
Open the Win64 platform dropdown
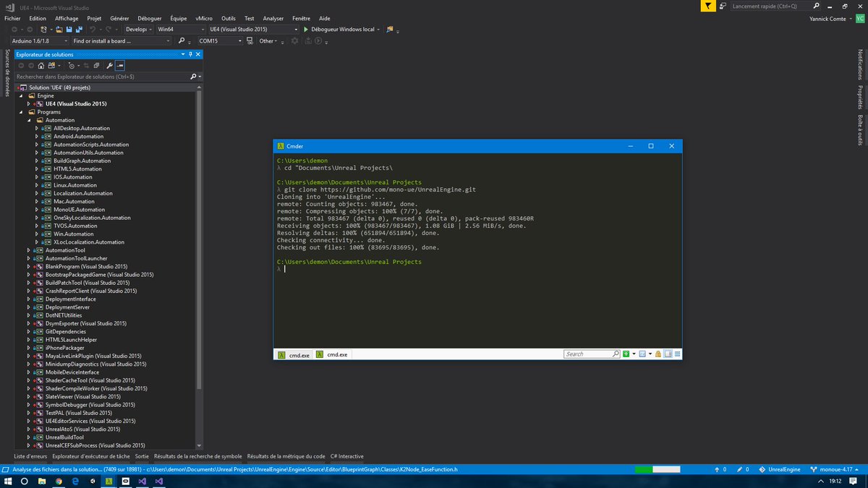[x=181, y=29]
